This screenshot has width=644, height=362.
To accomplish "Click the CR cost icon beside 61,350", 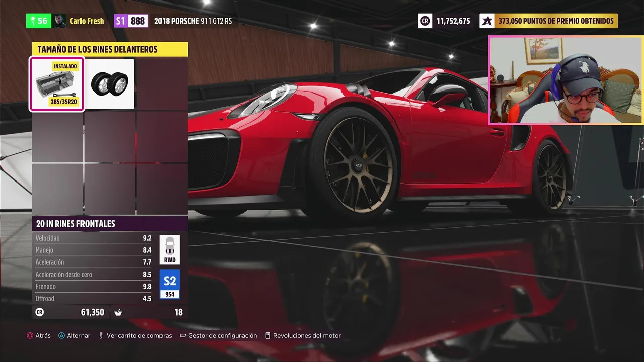I will click(40, 312).
